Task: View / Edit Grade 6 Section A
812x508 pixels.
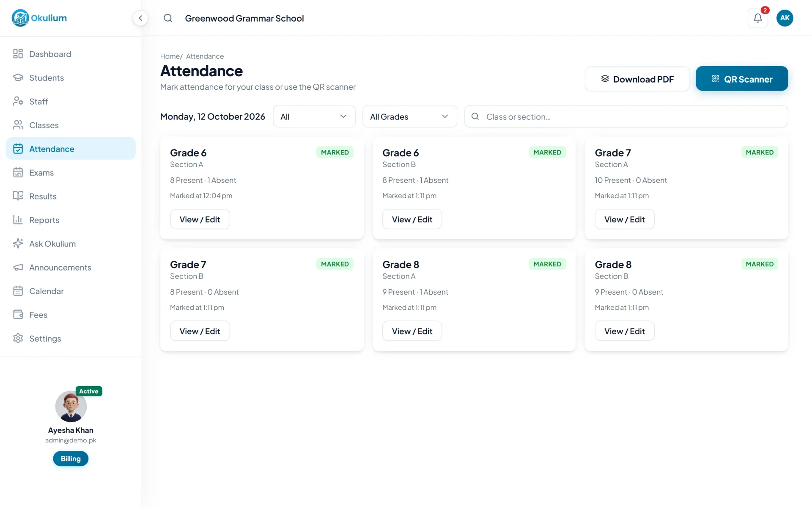Action: click(200, 219)
